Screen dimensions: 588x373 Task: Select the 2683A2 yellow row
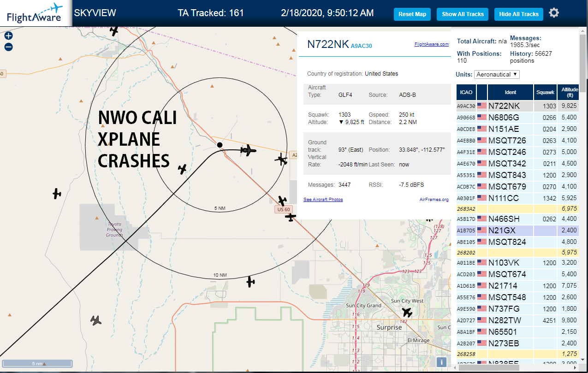point(517,209)
